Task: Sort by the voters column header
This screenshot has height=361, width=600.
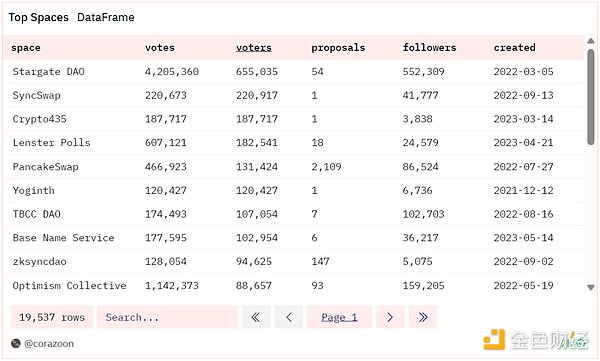Action: [x=254, y=47]
